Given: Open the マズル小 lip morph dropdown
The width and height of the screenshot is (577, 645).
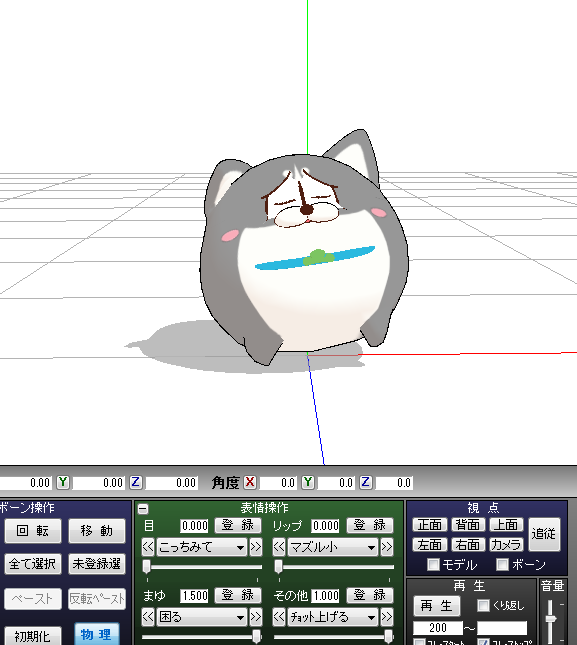Looking at the screenshot, I should click(332, 547).
